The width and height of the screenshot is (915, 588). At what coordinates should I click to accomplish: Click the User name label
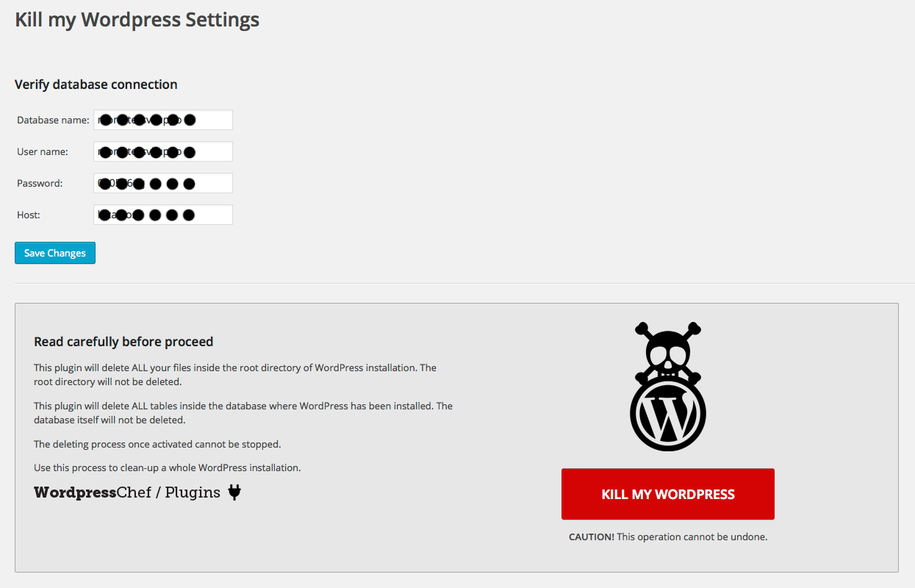tap(43, 151)
